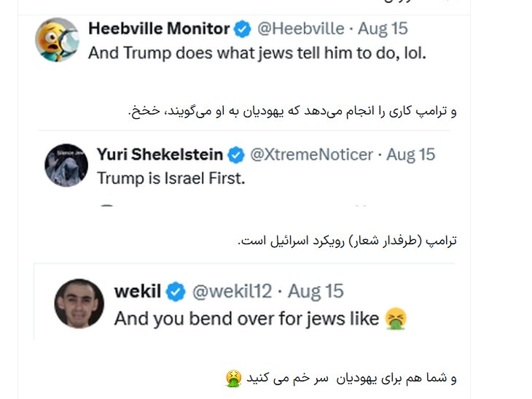Click the display name of the second tweet's author

point(160,155)
